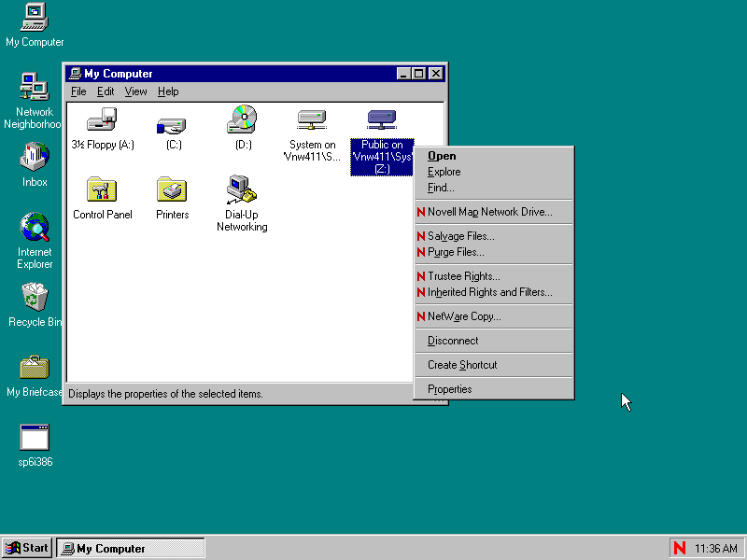Viewport: 747px width, 560px height.
Task: Choose Disconnect from the context menu
Action: tap(494, 341)
